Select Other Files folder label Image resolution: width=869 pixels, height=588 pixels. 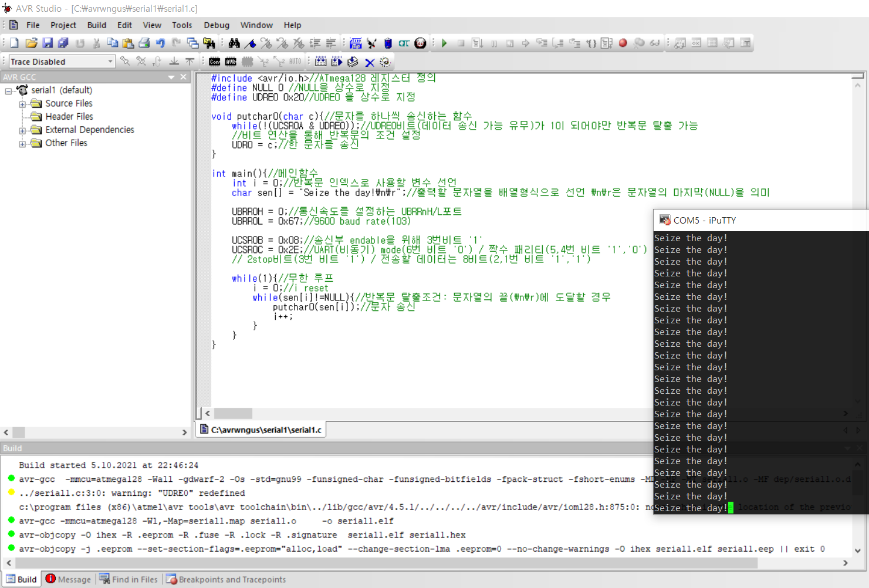(x=66, y=143)
